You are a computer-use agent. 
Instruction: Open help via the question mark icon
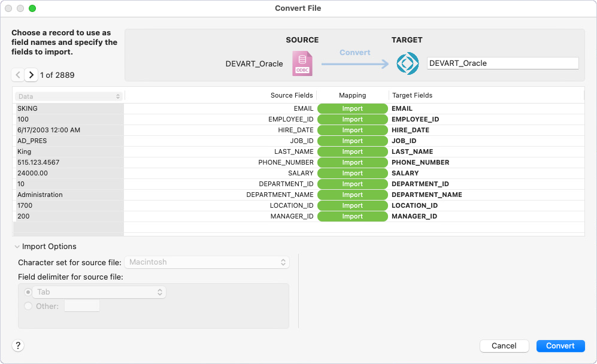pyautogui.click(x=18, y=346)
